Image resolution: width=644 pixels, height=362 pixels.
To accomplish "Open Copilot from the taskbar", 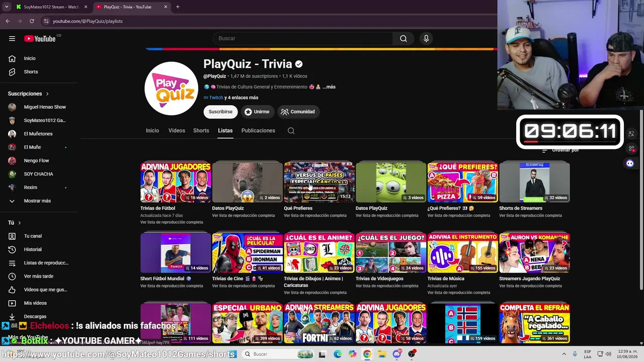I will pos(352,354).
